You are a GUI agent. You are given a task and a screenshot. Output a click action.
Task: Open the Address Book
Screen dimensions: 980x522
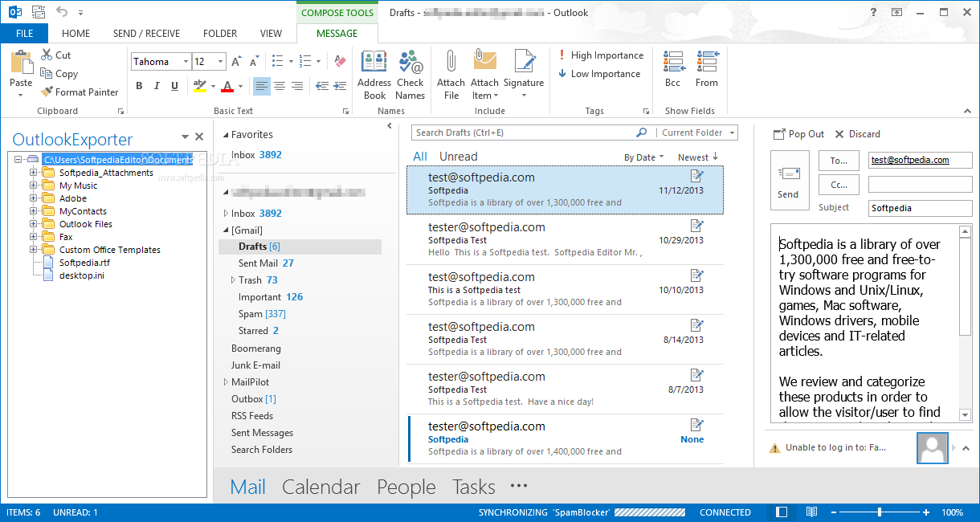[374, 75]
